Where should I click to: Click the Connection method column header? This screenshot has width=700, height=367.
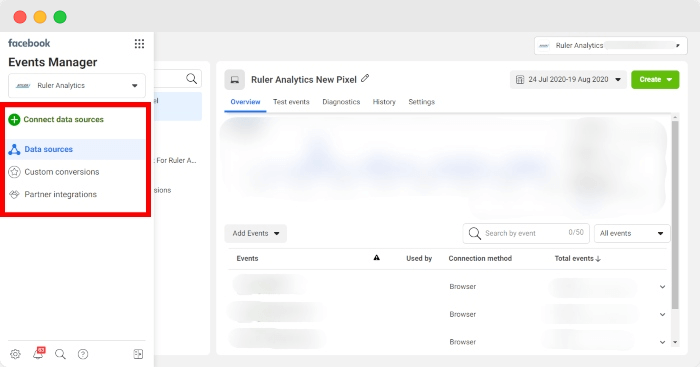tap(480, 259)
